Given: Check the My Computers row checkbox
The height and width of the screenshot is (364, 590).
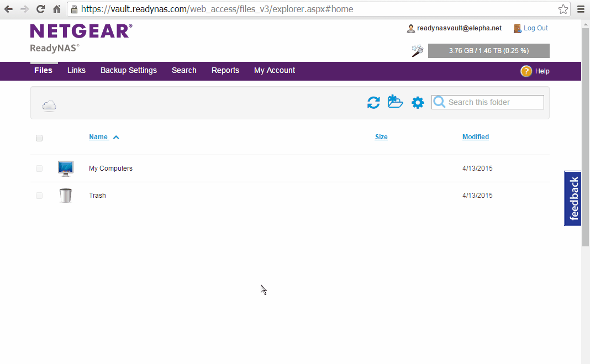Looking at the screenshot, I should [x=39, y=168].
